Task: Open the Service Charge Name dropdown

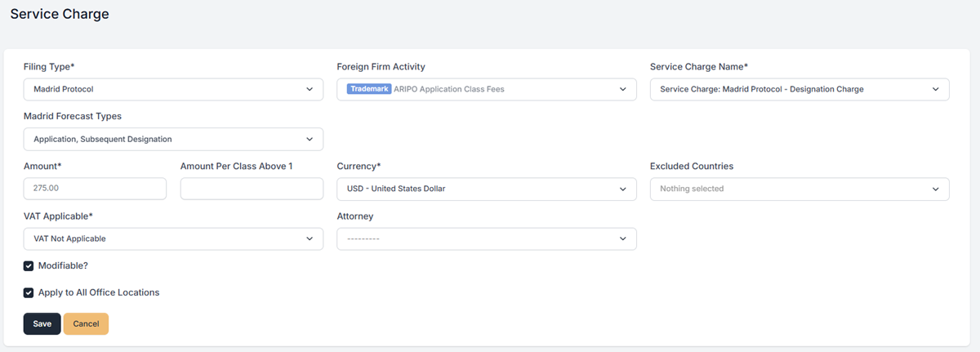Action: 799,89
